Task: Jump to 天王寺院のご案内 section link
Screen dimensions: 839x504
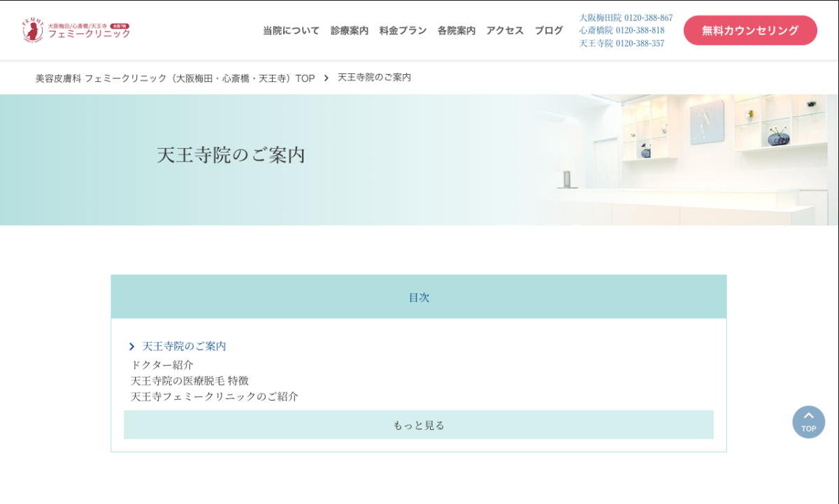Action: pyautogui.click(x=184, y=347)
